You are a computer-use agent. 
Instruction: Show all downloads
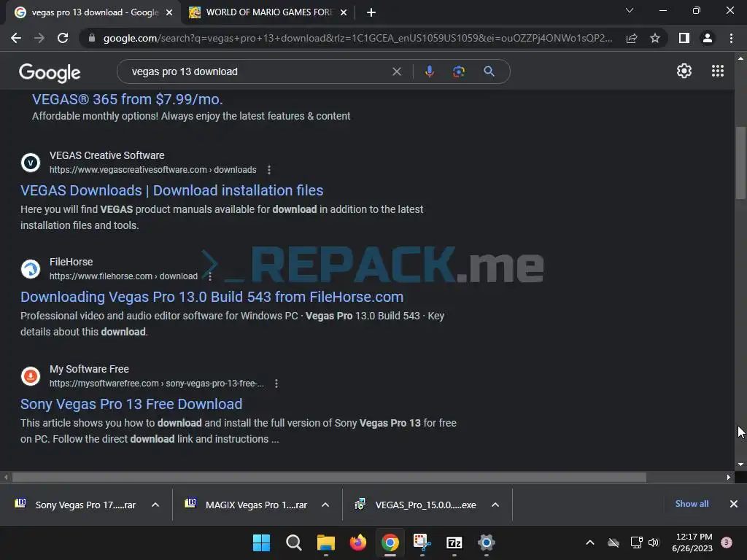point(692,504)
